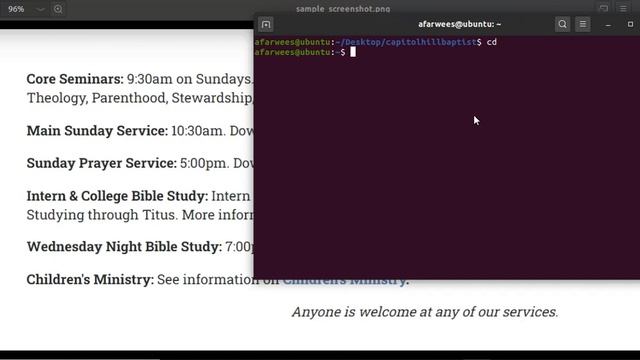Click 'Wednesday Night Bible Study:' text
This screenshot has height=360, width=640.
click(124, 247)
